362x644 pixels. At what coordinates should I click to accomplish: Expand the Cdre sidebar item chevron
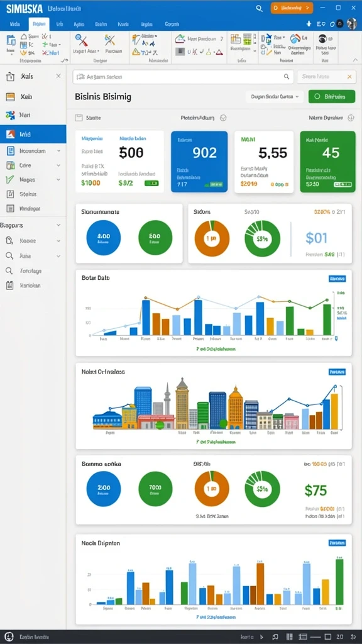[58, 165]
